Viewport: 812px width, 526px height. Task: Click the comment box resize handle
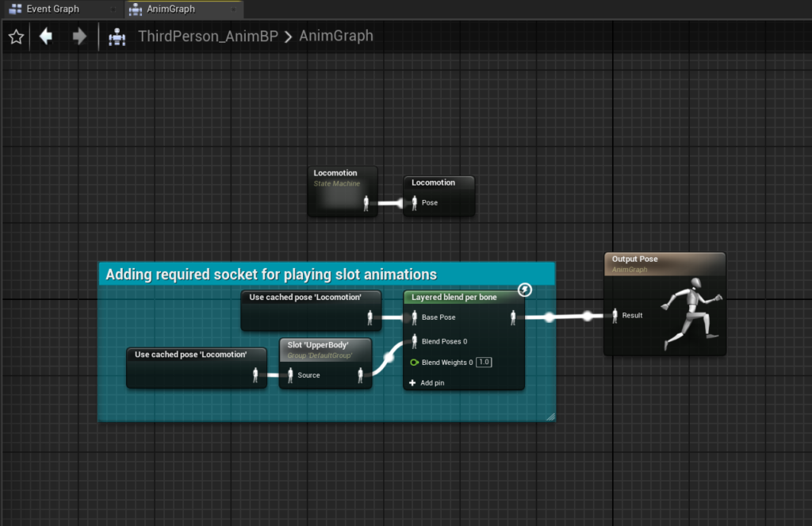pyautogui.click(x=550, y=416)
